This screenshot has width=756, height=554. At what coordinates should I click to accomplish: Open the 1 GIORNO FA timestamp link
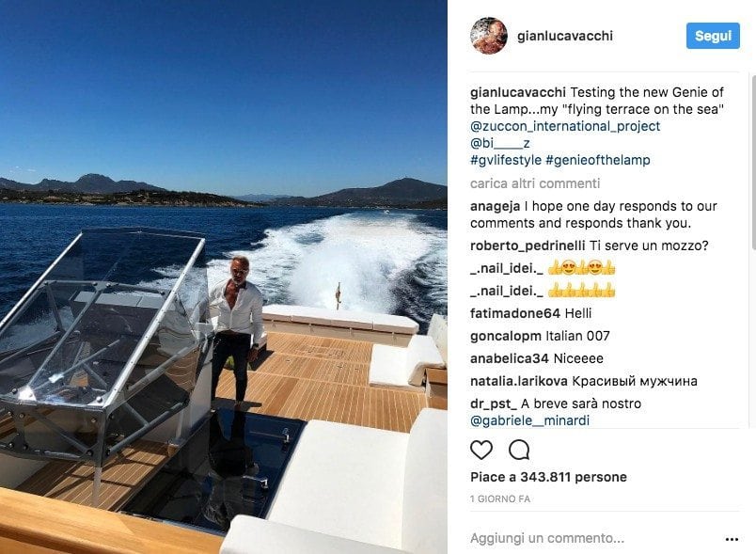pyautogui.click(x=500, y=499)
